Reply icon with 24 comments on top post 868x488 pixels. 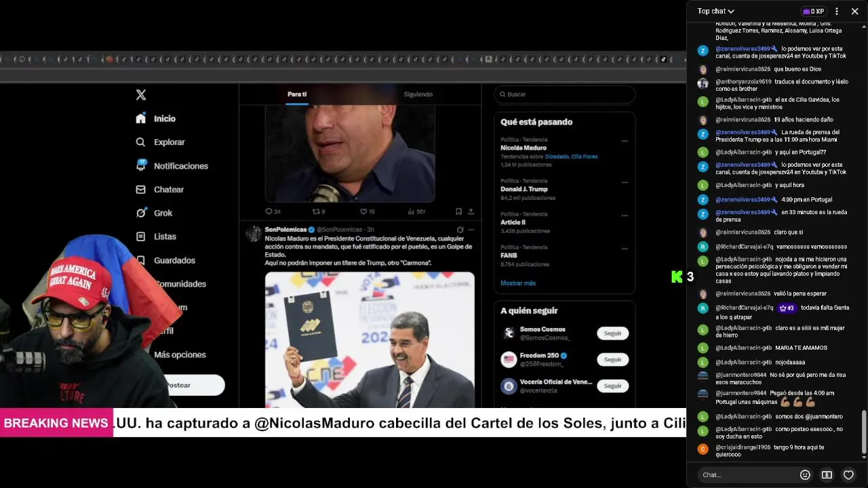(x=269, y=211)
